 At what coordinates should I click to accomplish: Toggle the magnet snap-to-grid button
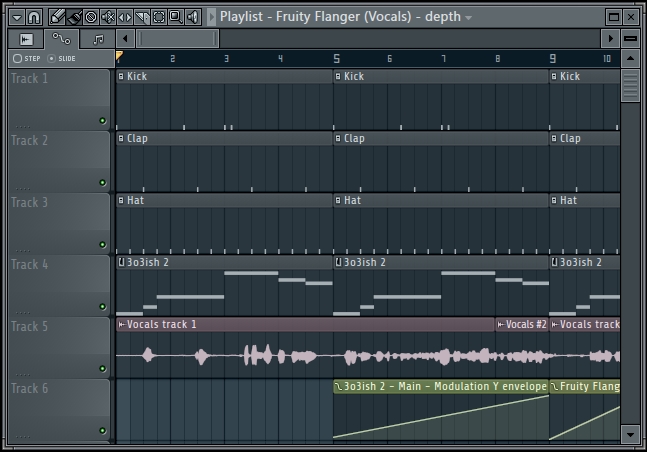[34, 17]
